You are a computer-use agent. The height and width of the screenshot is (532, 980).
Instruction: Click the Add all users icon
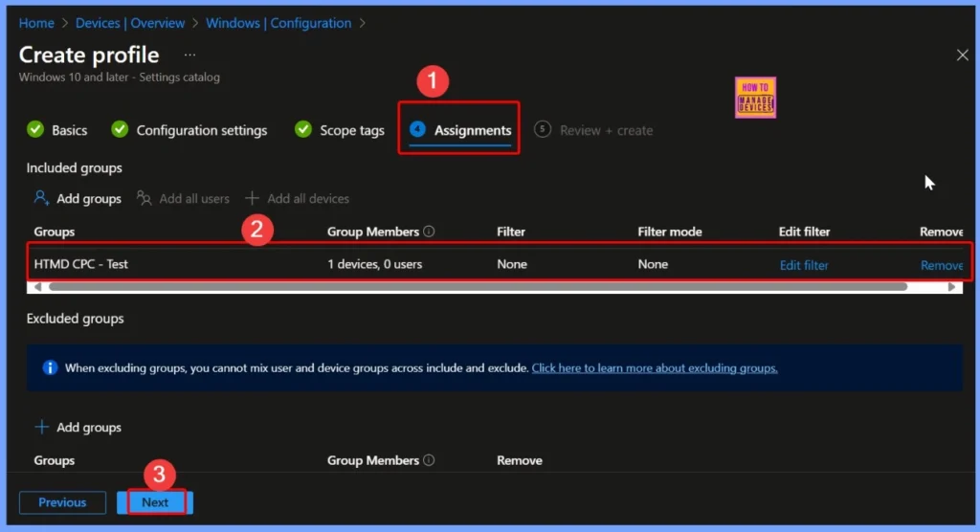(145, 198)
